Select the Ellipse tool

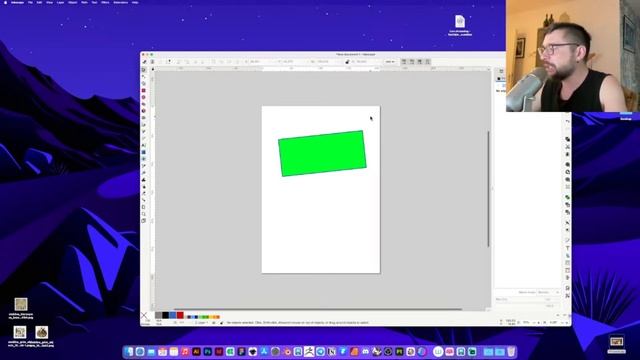(144, 98)
